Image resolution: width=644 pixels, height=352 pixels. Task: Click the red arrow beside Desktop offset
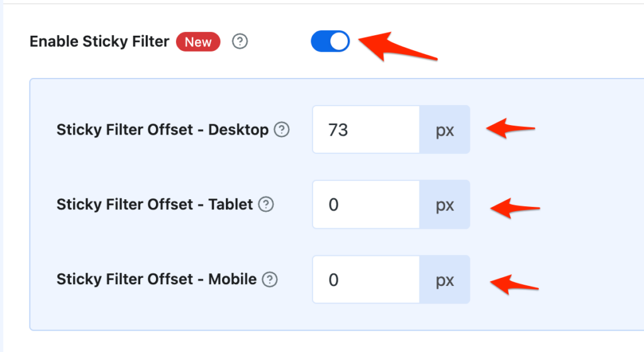(508, 129)
